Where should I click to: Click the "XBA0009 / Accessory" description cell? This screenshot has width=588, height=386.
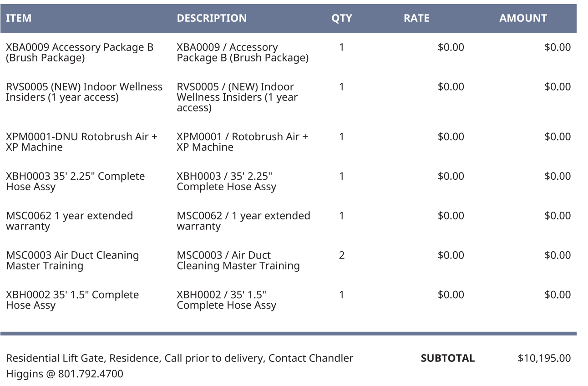(227, 47)
